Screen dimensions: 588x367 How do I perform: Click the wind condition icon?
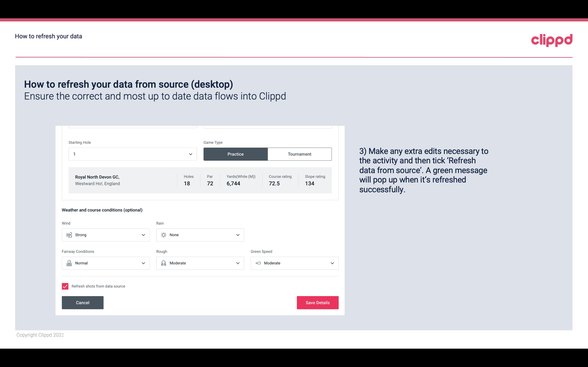click(x=69, y=235)
